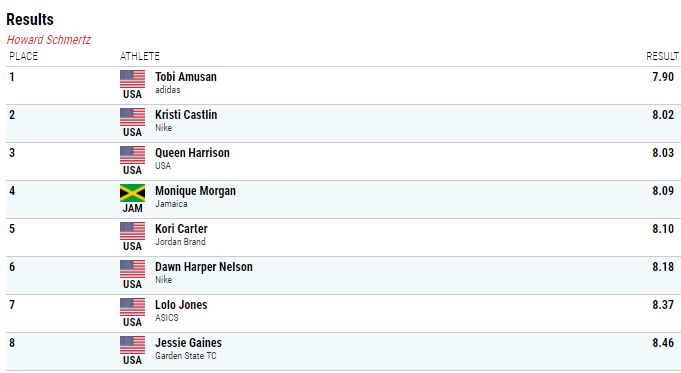
Task: Click the RESULT column header
Action: (662, 56)
